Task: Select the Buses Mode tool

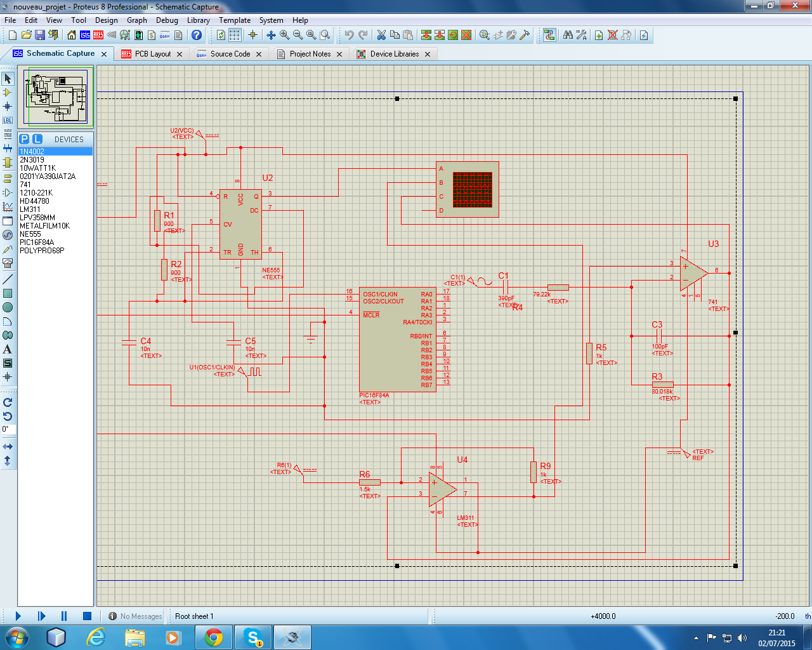Action: click(8, 149)
